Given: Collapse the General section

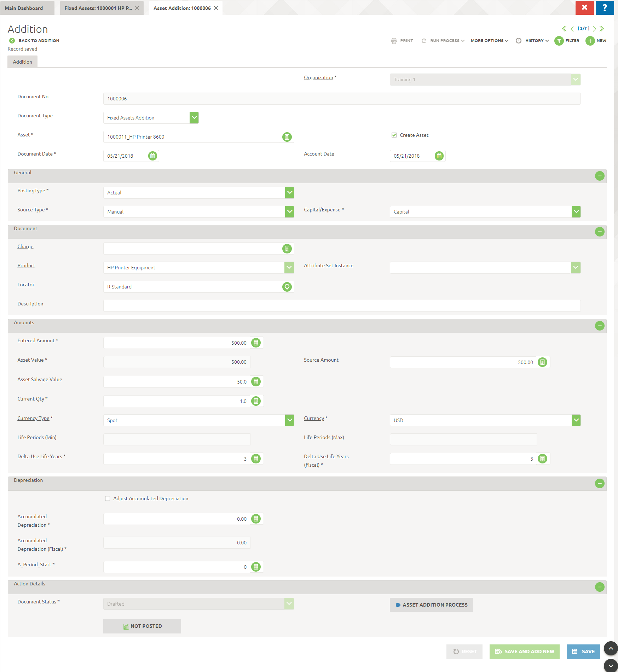Looking at the screenshot, I should (599, 176).
